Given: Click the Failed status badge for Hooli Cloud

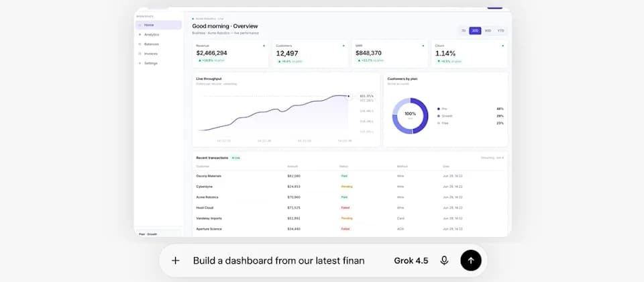Looking at the screenshot, I should (x=345, y=207).
